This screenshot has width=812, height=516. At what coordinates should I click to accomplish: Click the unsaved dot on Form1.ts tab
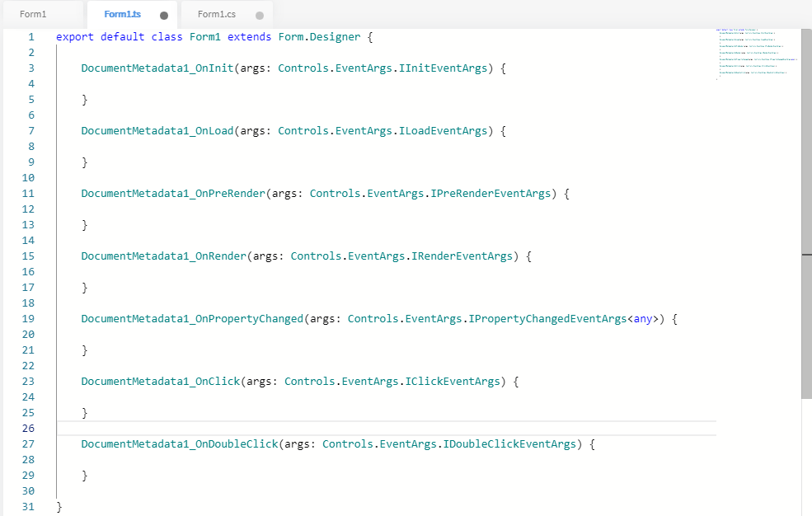[164, 15]
